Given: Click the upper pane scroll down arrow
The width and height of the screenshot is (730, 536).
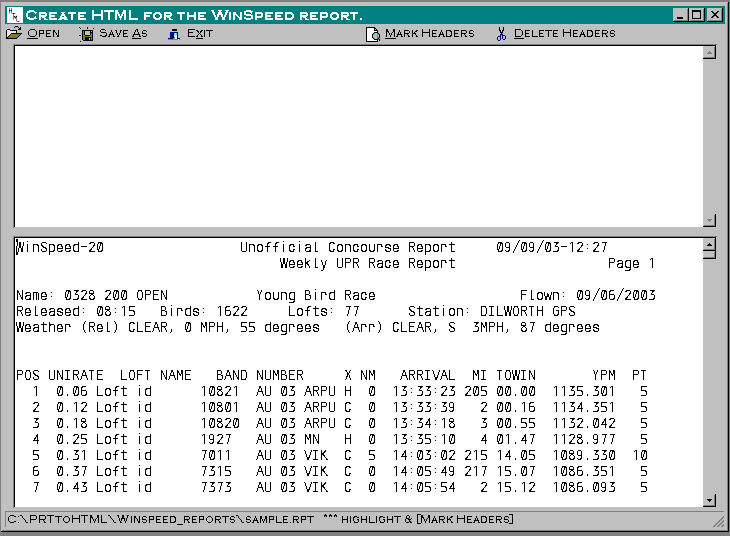Looking at the screenshot, I should [709, 220].
